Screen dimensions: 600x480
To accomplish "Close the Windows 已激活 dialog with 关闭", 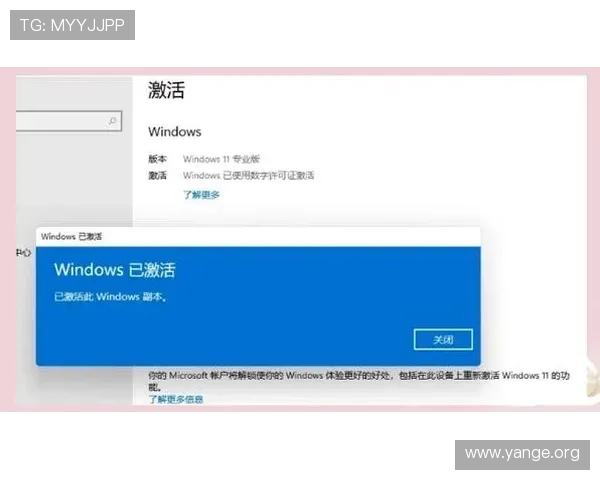I will pyautogui.click(x=443, y=340).
